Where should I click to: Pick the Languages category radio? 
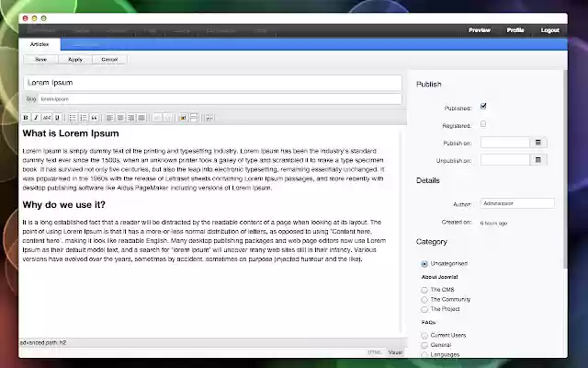(x=424, y=354)
